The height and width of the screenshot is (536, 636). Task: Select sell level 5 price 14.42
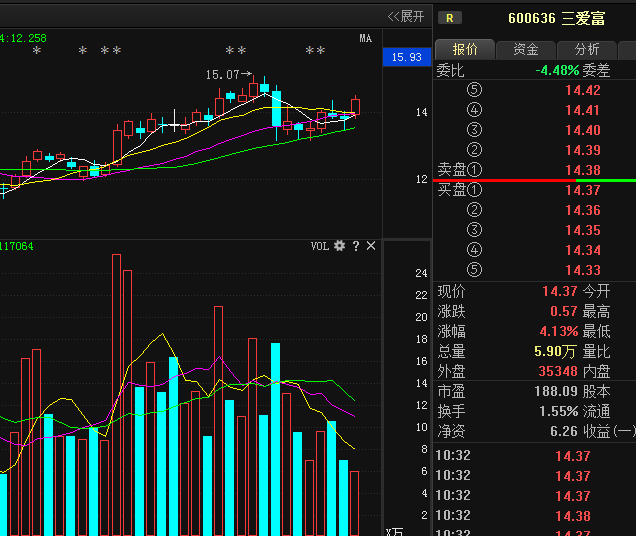pyautogui.click(x=583, y=90)
